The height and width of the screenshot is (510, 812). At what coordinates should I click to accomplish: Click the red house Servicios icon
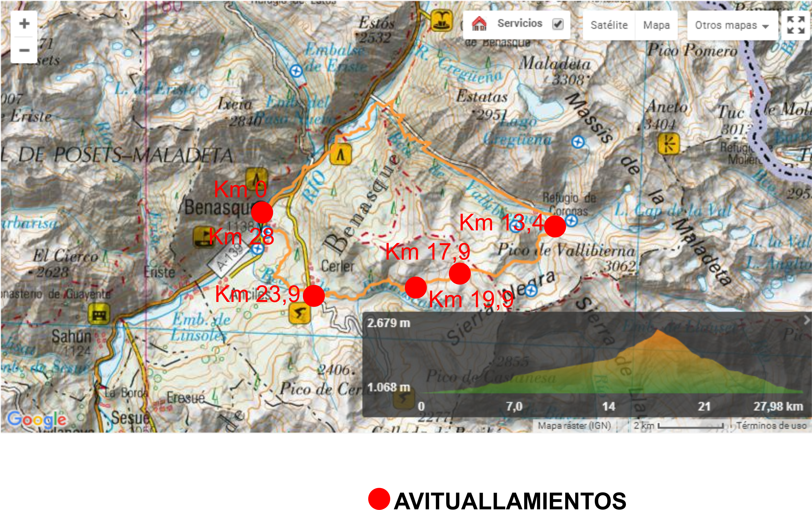click(x=479, y=24)
